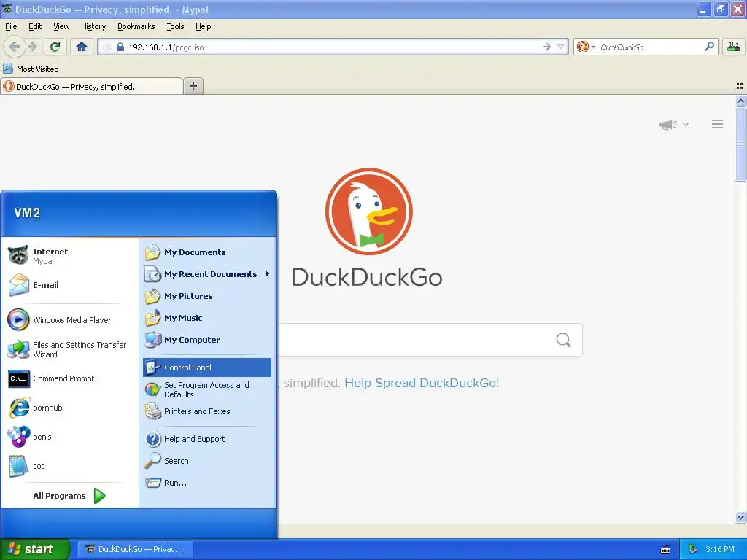Launch Windows Media Player
747x560 pixels.
(71, 320)
